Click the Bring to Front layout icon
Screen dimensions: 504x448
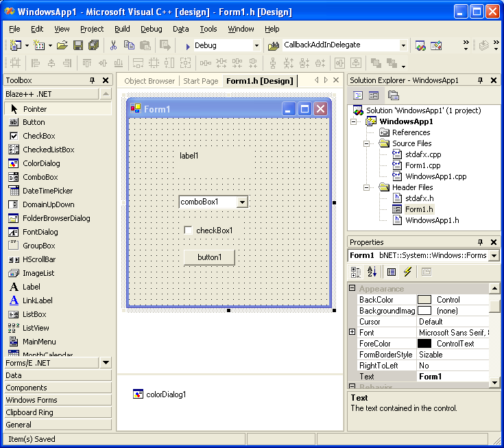tap(376, 63)
